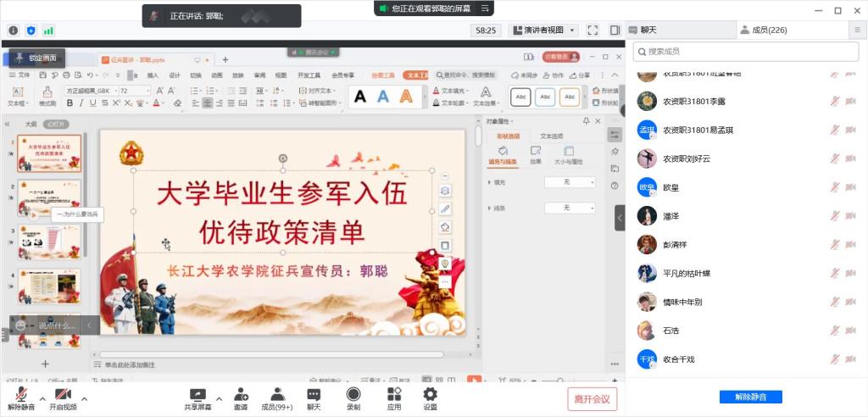Open the Apps (应用) icon
This screenshot has width=868, height=417.
click(394, 395)
